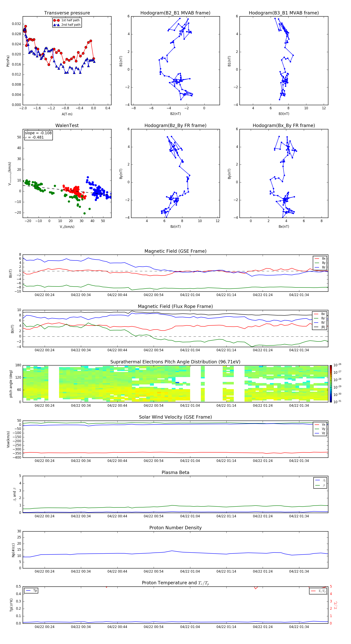This screenshot has width=351, height=644.
Task: Click the pitch angle color scale bar
Action: point(331,384)
